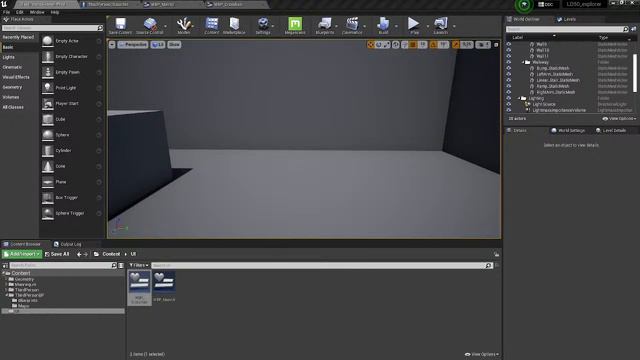
Task: Switch to the Levels tab
Action: click(x=567, y=19)
